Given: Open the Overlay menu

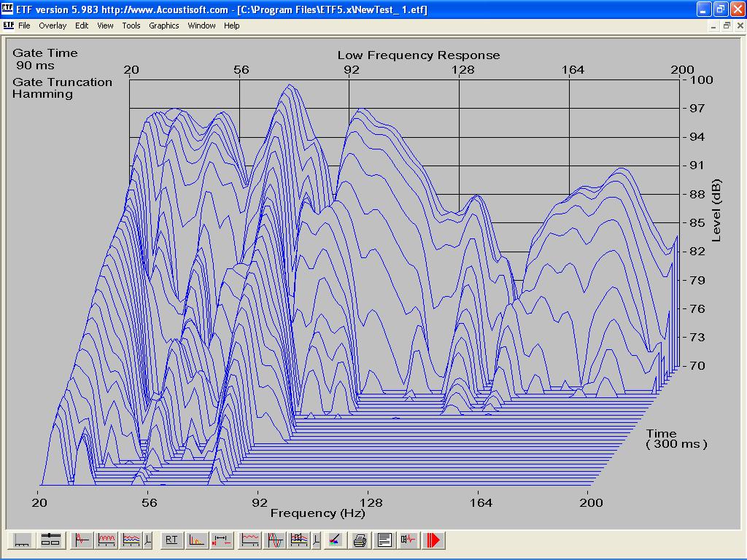Looking at the screenshot, I should tap(53, 26).
